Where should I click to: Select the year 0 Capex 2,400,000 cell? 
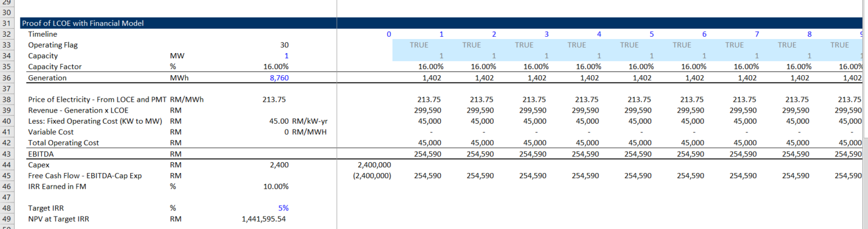(x=375, y=165)
